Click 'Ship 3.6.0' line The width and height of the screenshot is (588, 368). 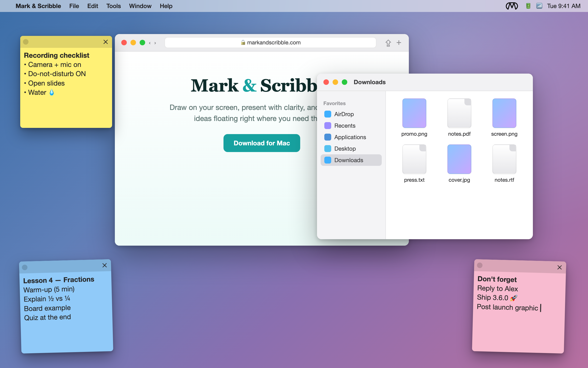pos(497,297)
